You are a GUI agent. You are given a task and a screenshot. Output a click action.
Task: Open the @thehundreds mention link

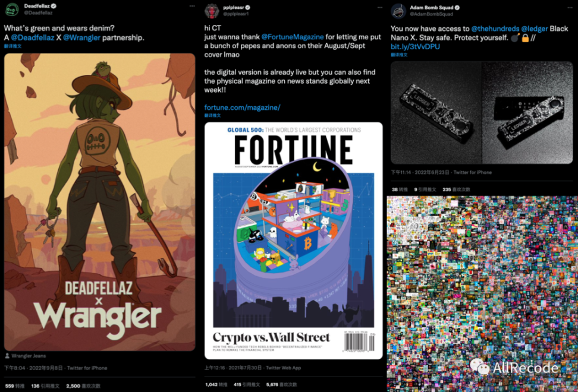(x=495, y=29)
